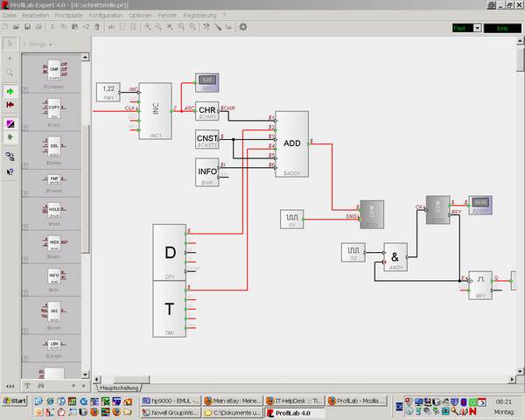
Task: Click the INFO block in the schematic
Action: tap(206, 172)
